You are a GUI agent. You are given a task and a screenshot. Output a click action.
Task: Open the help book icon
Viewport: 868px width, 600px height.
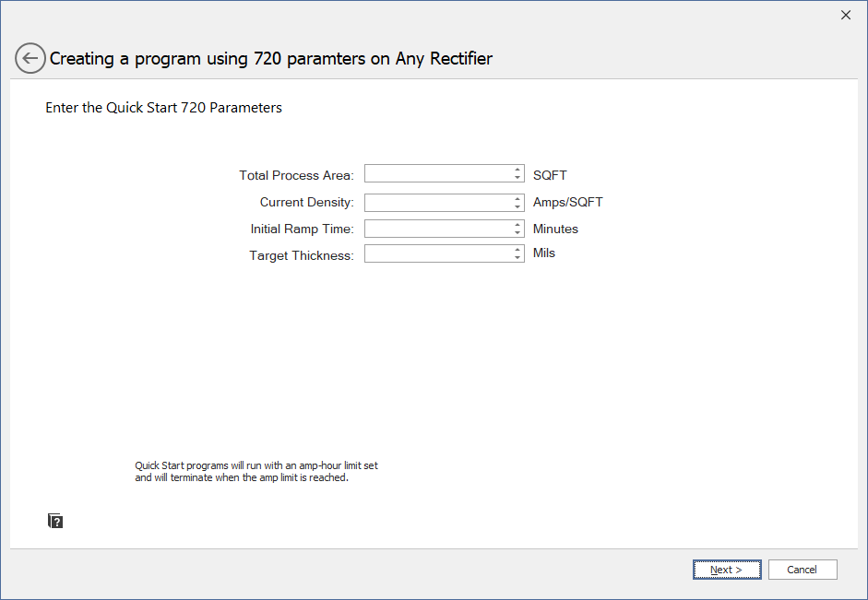tap(55, 522)
